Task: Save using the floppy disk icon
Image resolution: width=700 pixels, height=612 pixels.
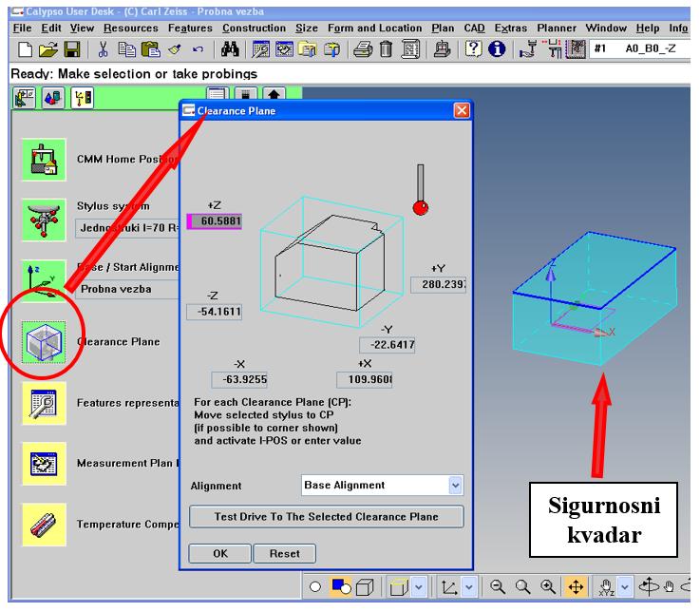Action: [72, 49]
